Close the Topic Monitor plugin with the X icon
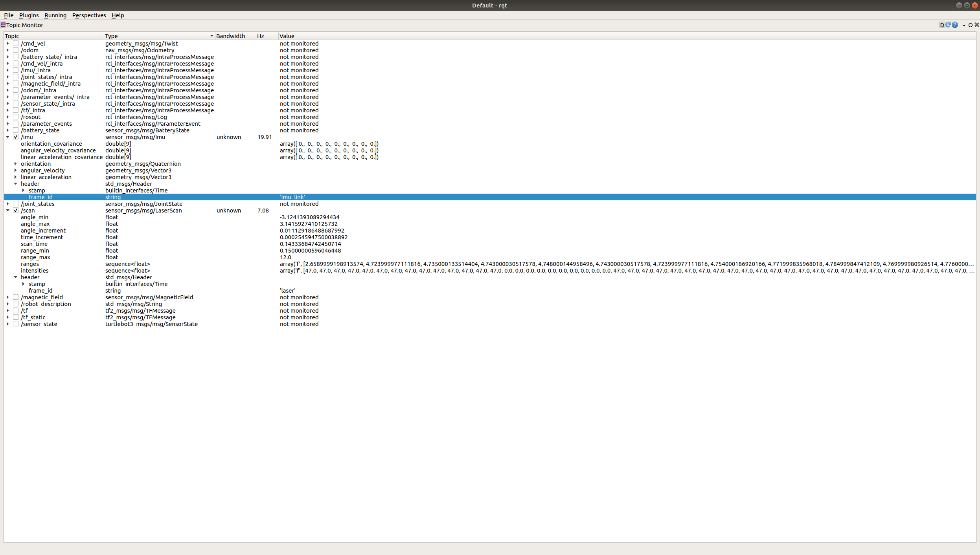 976,25
